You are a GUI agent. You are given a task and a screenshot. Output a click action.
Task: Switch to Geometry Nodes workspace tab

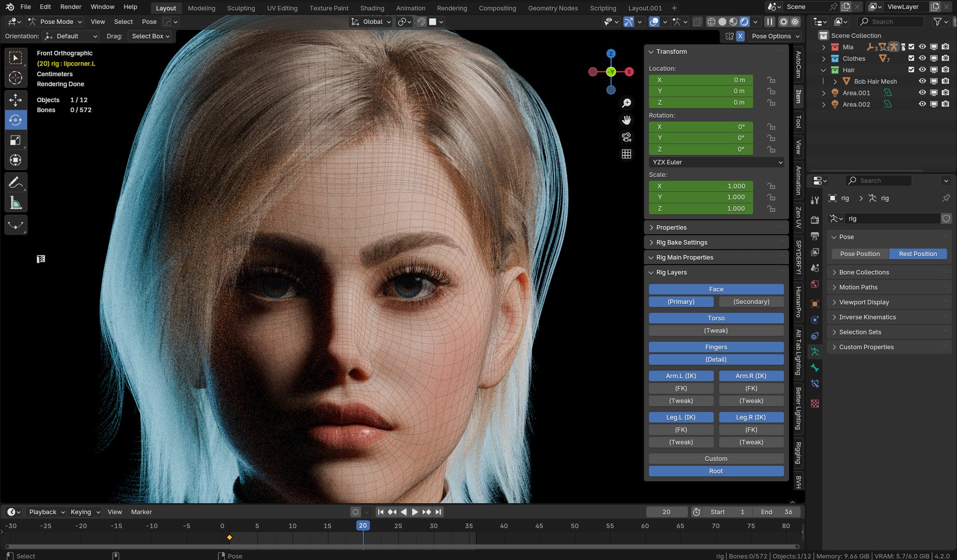(x=553, y=8)
